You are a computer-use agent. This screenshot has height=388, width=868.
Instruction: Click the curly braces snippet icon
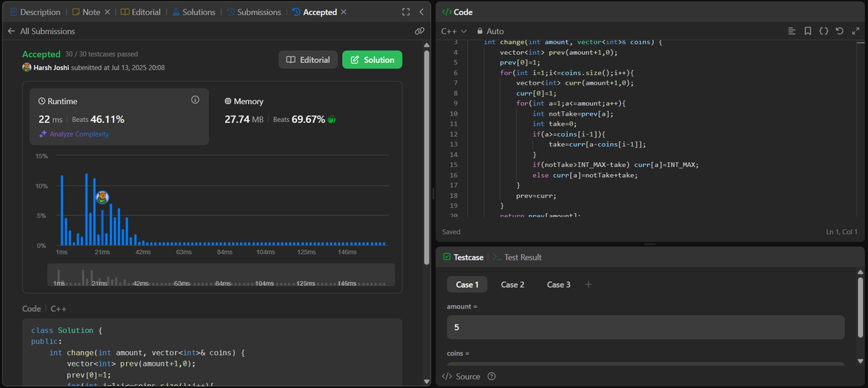coord(824,31)
